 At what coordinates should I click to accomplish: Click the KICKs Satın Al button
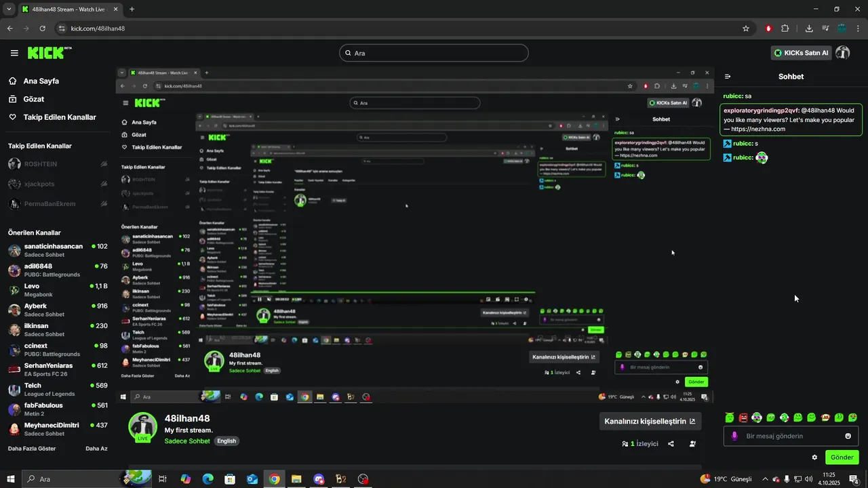pos(801,53)
